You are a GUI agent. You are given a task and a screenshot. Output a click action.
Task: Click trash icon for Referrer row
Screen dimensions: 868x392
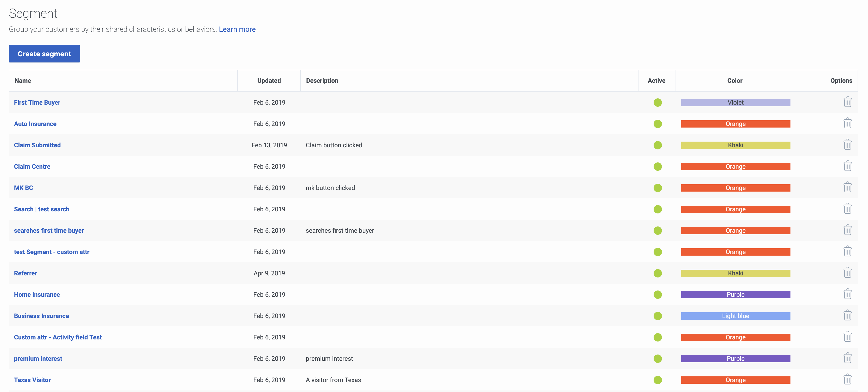[847, 272]
